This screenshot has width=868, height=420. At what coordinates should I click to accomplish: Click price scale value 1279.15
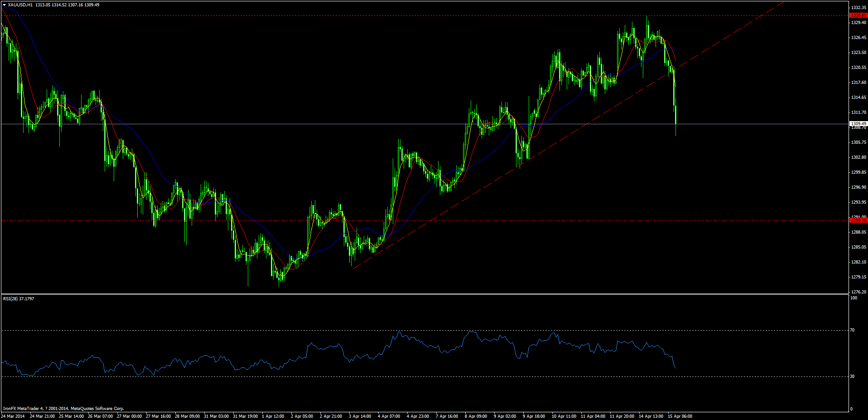[858, 277]
